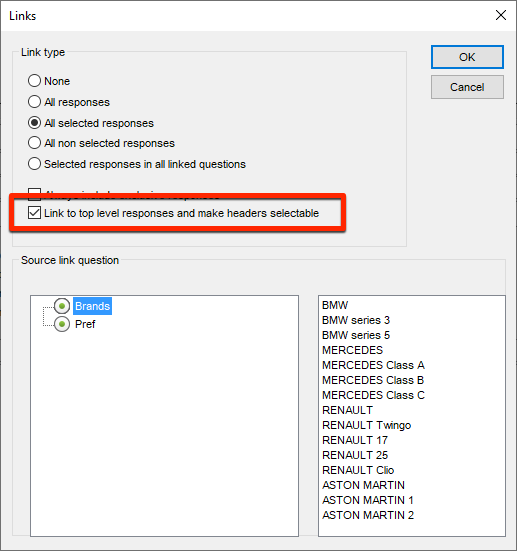The image size is (517, 551).
Task: Select 'Selected responses in all linked questions'
Action: pos(34,164)
